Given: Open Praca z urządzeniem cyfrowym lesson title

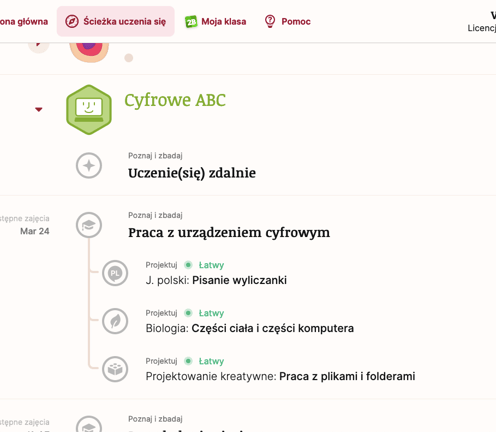Looking at the screenshot, I should 229,233.
